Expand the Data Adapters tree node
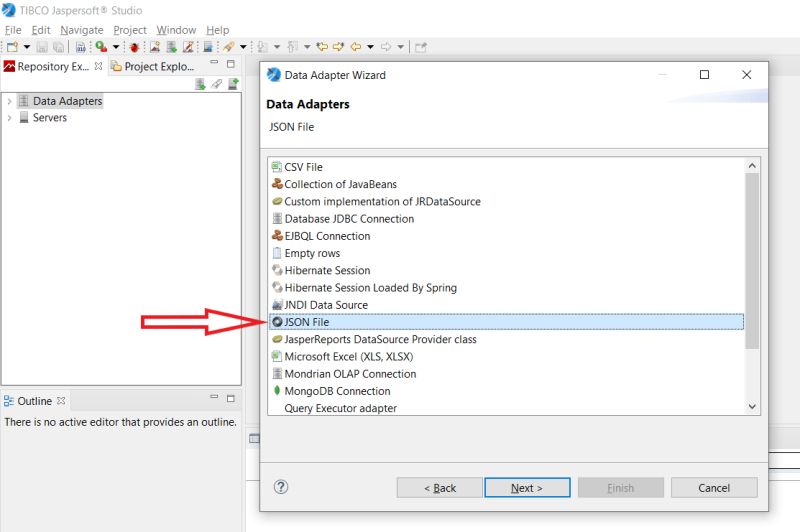The width and height of the screenshot is (800, 532). (x=9, y=102)
